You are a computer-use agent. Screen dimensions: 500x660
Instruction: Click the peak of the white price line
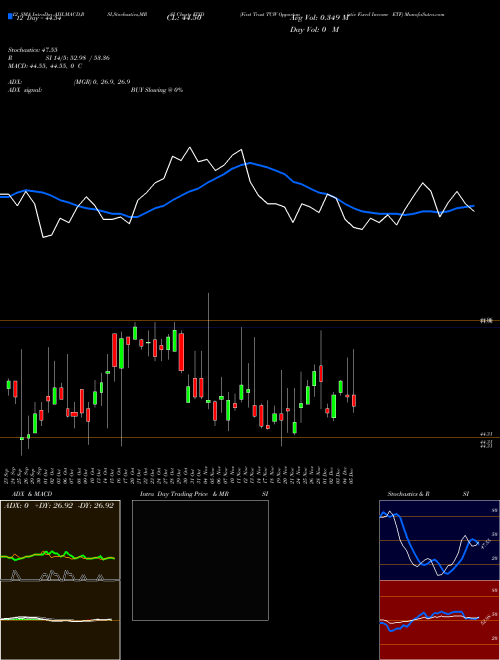pyautogui.click(x=189, y=147)
